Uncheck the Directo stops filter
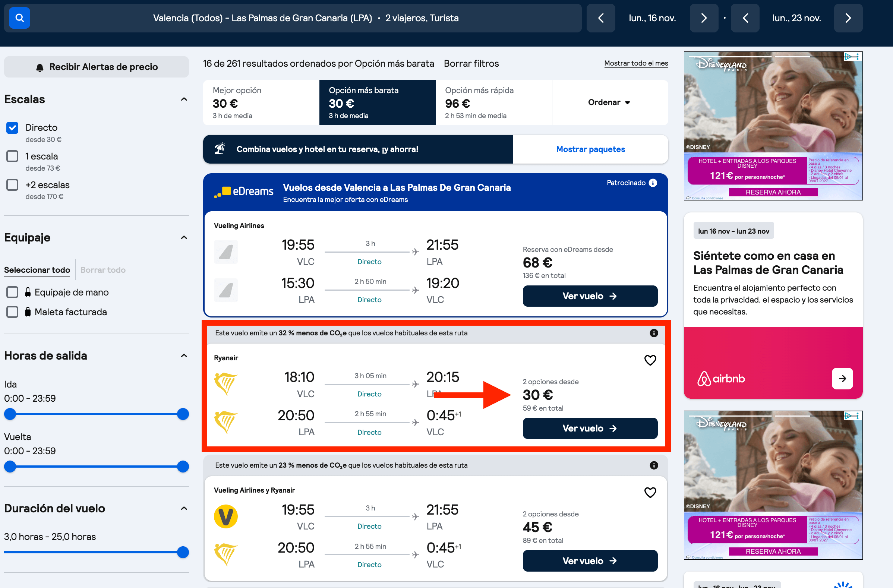 tap(12, 127)
